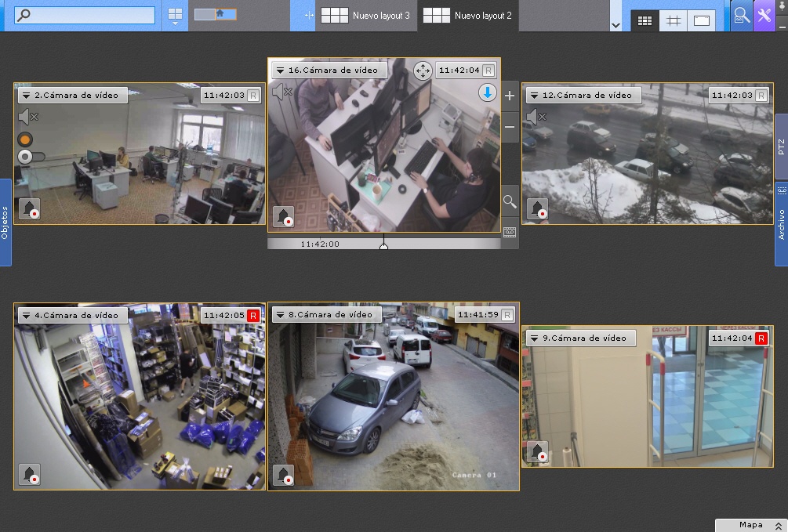Open the layouts menu grid icon
This screenshot has height=532, width=788.
point(175,16)
